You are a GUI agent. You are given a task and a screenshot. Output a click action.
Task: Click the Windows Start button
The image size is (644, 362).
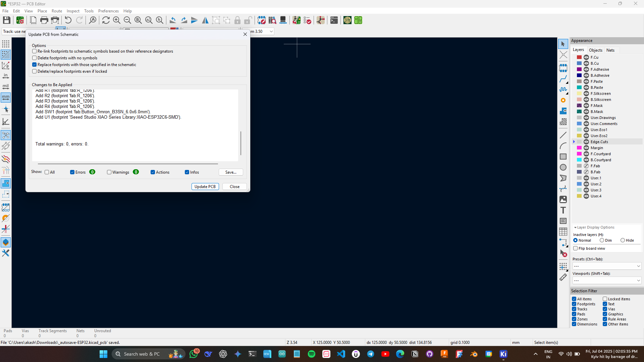[x=103, y=354]
